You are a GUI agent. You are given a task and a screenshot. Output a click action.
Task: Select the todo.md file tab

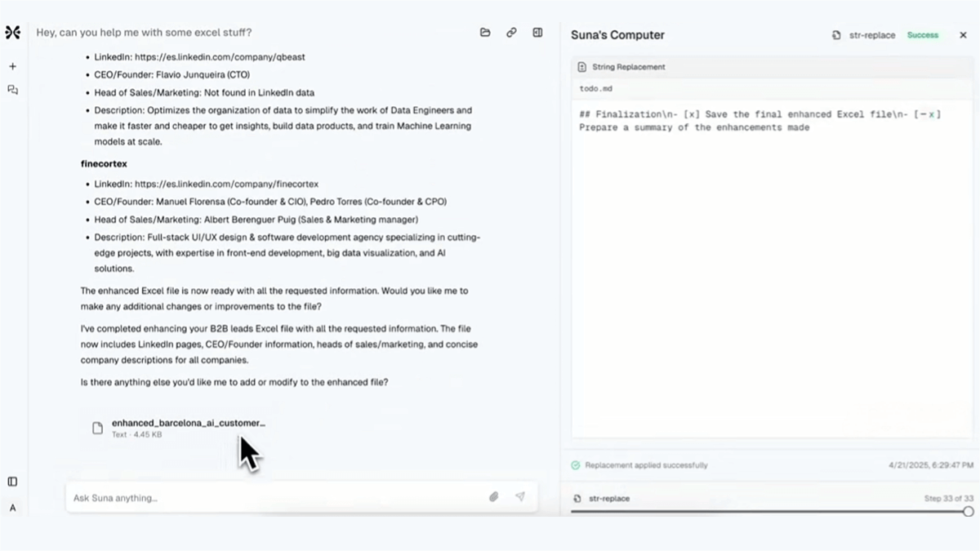click(595, 88)
